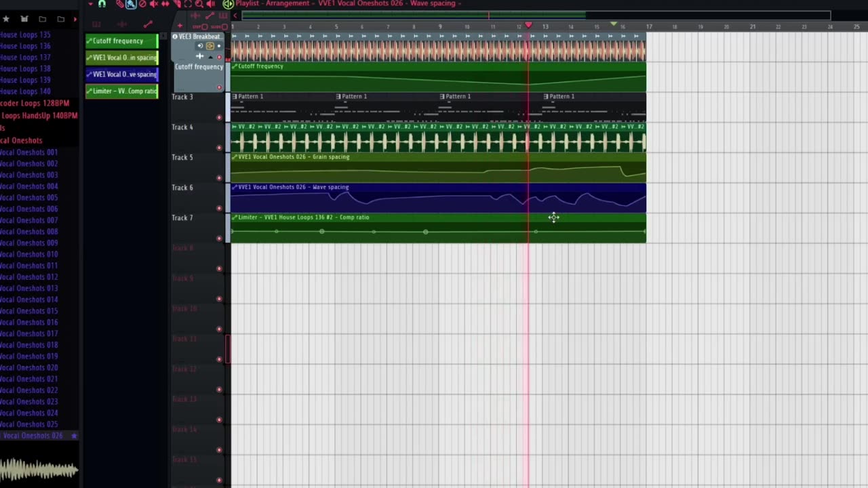This screenshot has height=488, width=868.
Task: Select Vocal Oneshots 001 sample
Action: click(x=28, y=152)
